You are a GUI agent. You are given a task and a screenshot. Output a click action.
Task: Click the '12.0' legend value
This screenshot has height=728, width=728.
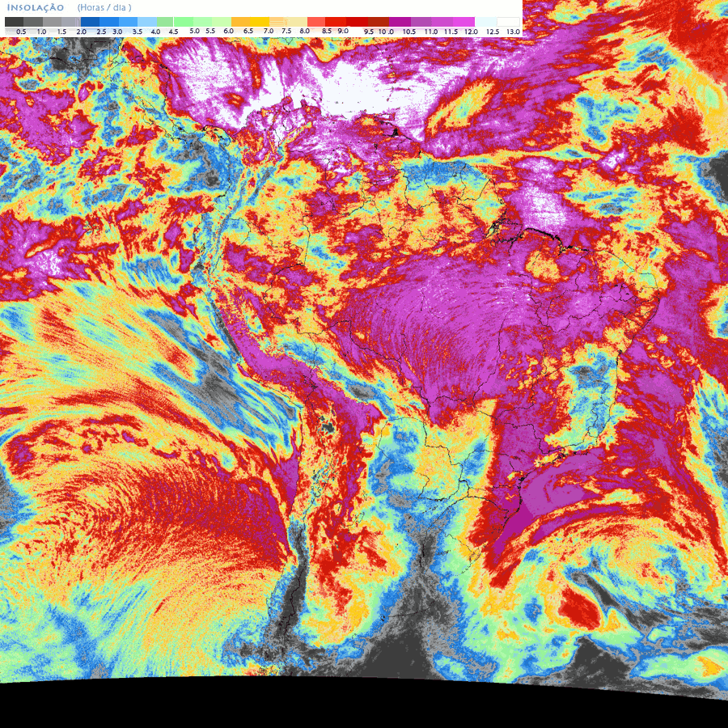tap(472, 32)
